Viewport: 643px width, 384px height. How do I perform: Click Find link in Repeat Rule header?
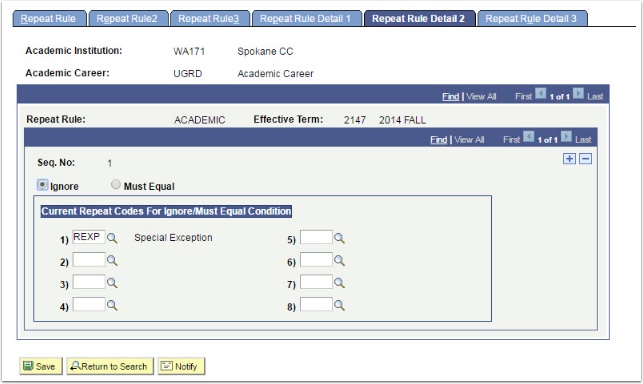[x=450, y=96]
